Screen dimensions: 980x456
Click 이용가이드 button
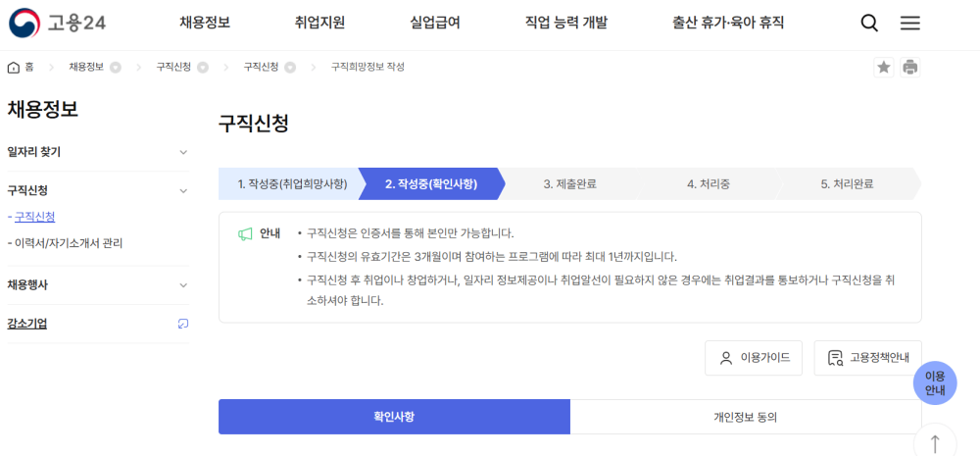tap(754, 358)
